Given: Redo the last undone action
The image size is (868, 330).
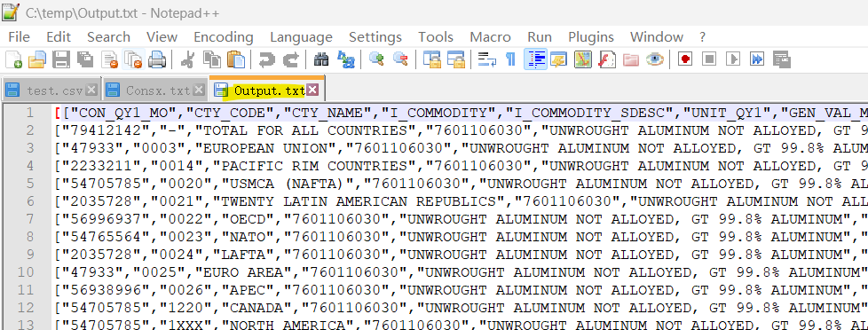Looking at the screenshot, I should coord(291,59).
